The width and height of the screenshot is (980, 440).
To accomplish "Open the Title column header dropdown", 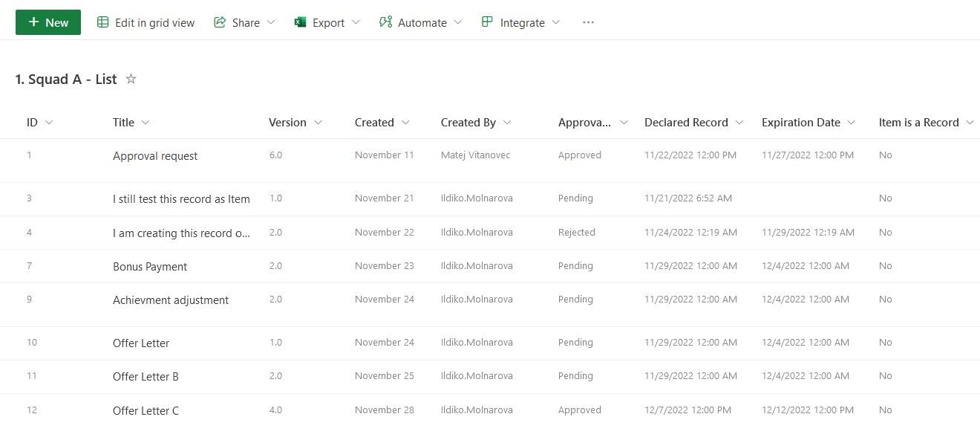I will (146, 123).
